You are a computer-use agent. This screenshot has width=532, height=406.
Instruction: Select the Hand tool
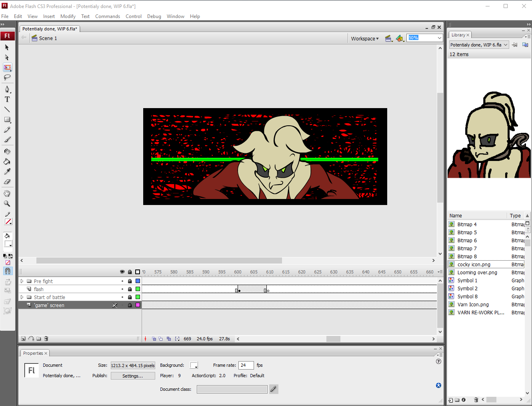7,193
